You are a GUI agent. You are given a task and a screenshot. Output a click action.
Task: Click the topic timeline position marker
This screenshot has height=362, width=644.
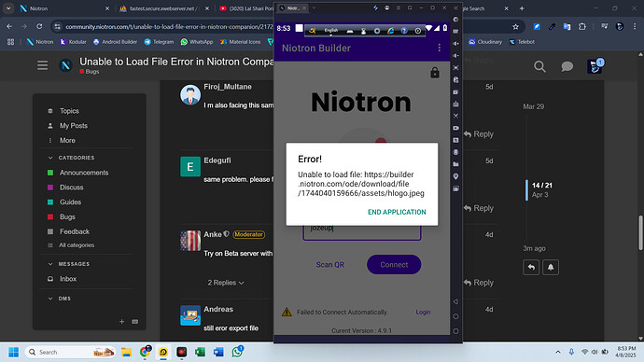click(527, 190)
